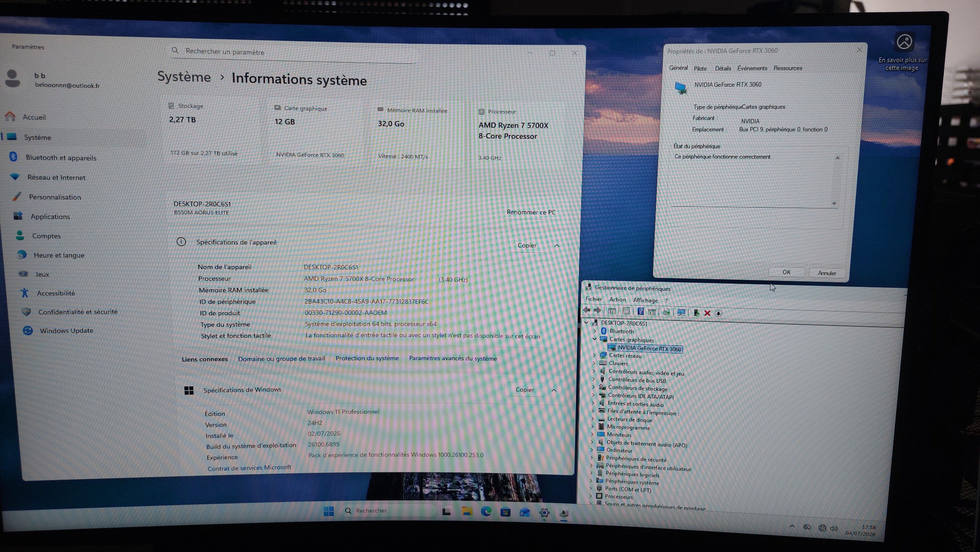The width and height of the screenshot is (980, 552).
Task: Open 'En savoir plus sur cette image' desktop icon
Action: (x=903, y=52)
